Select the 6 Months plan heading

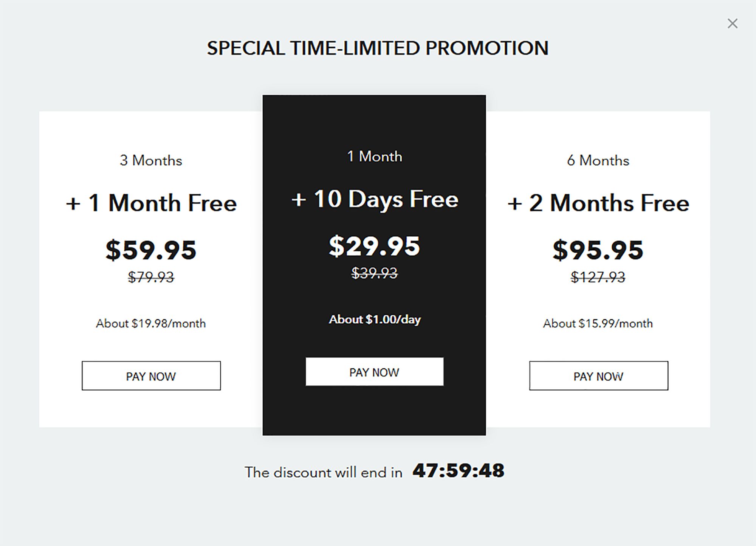pyautogui.click(x=598, y=160)
